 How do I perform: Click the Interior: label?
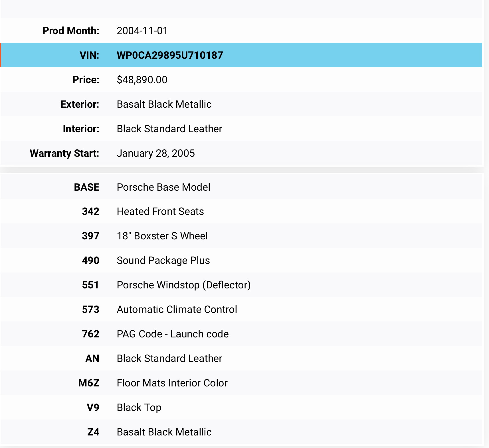pos(81,129)
